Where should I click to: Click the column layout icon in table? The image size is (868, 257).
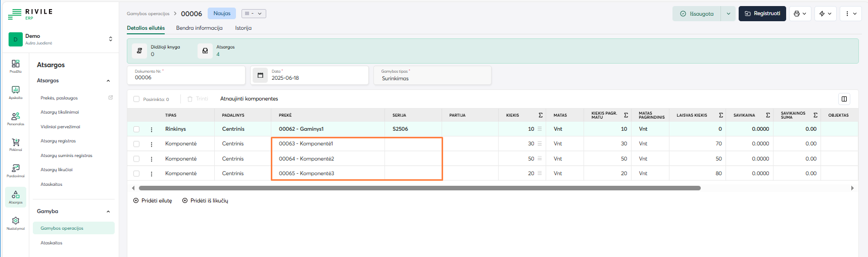(844, 99)
